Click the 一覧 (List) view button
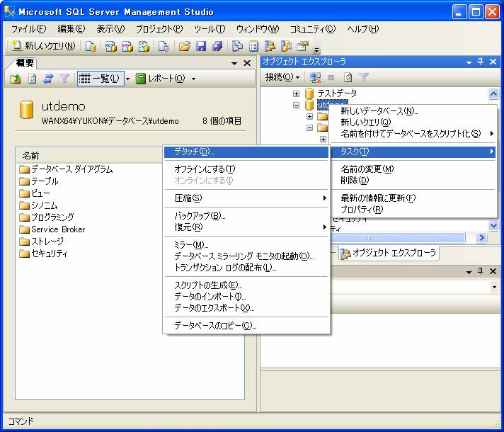The height and width of the screenshot is (432, 504). (101, 79)
